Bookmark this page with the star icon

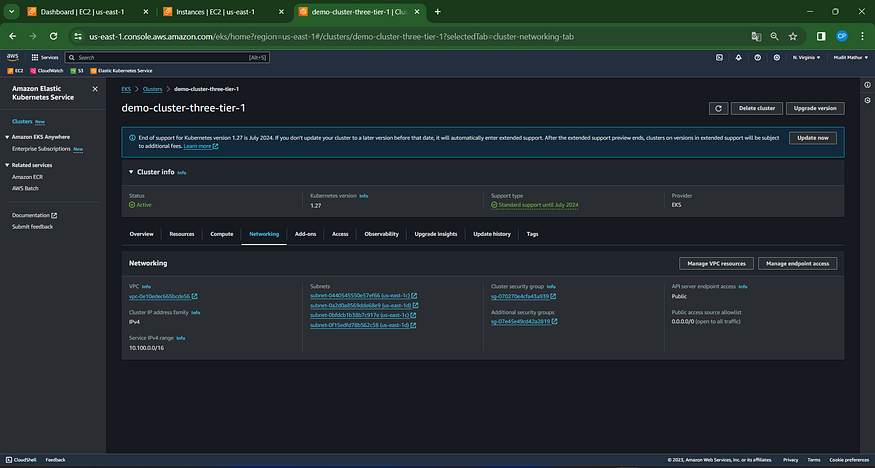793,36
